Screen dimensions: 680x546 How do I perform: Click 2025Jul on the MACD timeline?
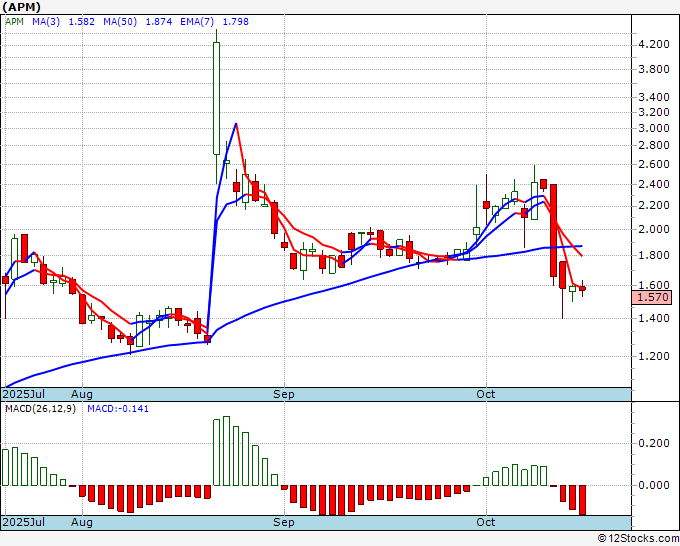click(23, 522)
